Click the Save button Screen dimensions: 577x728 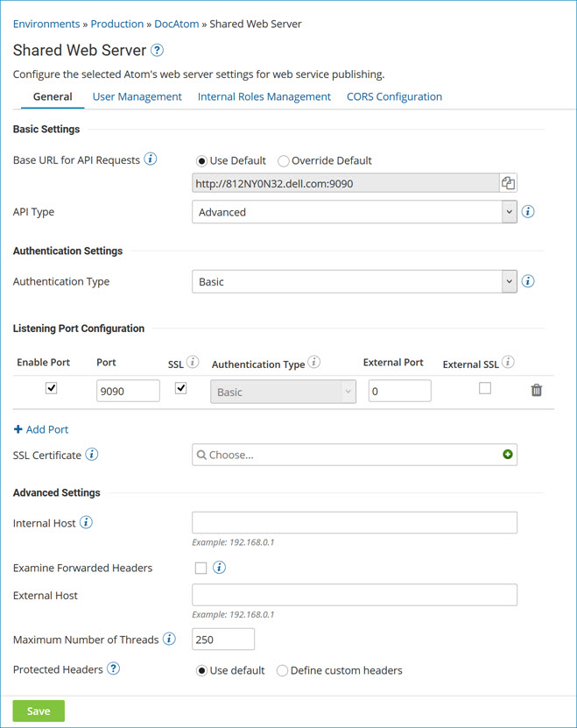click(x=38, y=710)
